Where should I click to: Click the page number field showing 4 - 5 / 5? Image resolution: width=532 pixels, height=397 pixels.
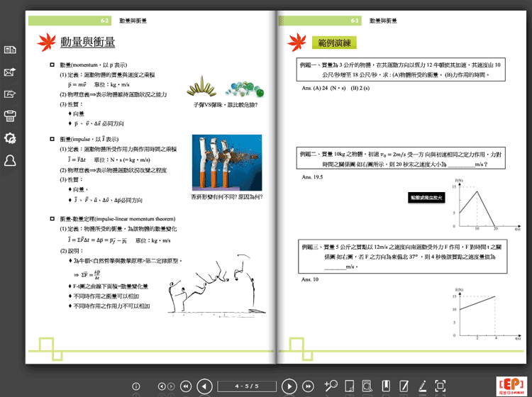(x=247, y=386)
